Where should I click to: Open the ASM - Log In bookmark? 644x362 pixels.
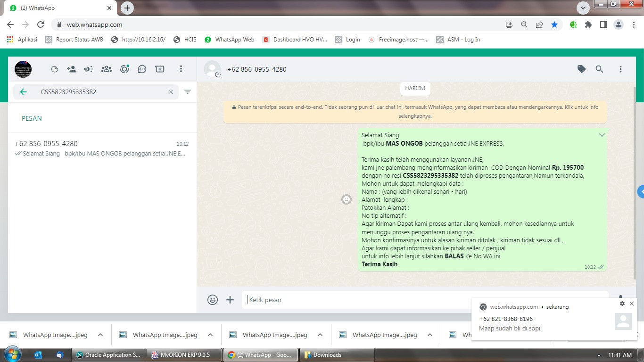pos(458,40)
